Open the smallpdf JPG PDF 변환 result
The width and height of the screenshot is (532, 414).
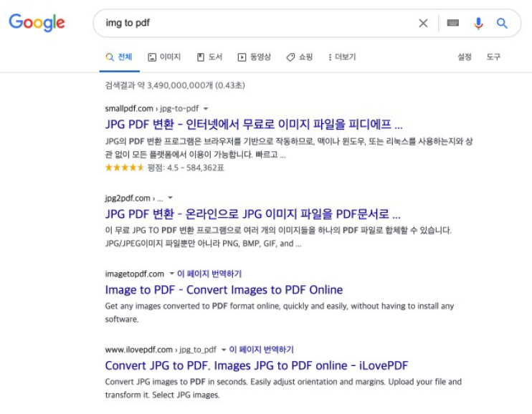coord(254,125)
